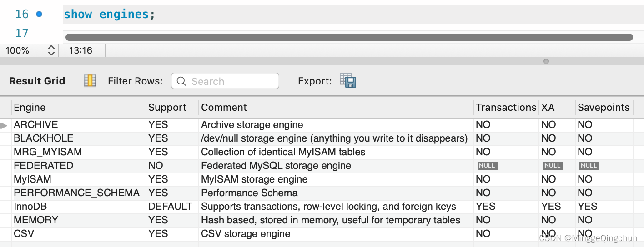Click the NULL badge in Transactions column
This screenshot has width=644, height=247.
pyautogui.click(x=487, y=166)
